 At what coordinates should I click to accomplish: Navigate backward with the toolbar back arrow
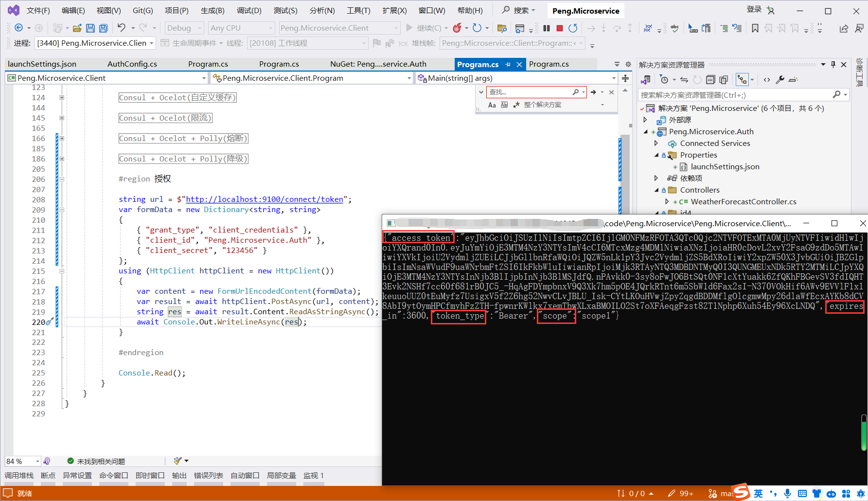click(x=18, y=28)
